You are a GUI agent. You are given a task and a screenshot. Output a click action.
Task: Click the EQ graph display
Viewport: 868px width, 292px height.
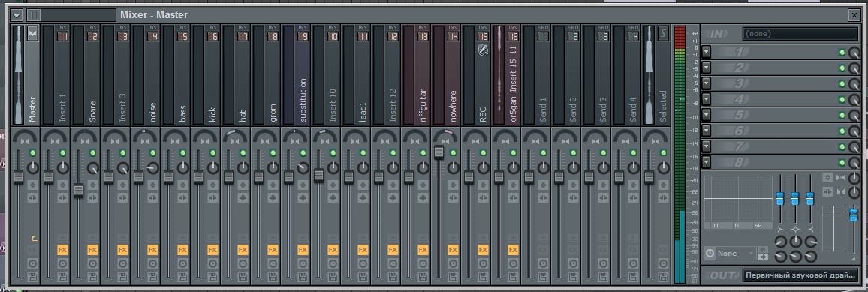click(738, 199)
